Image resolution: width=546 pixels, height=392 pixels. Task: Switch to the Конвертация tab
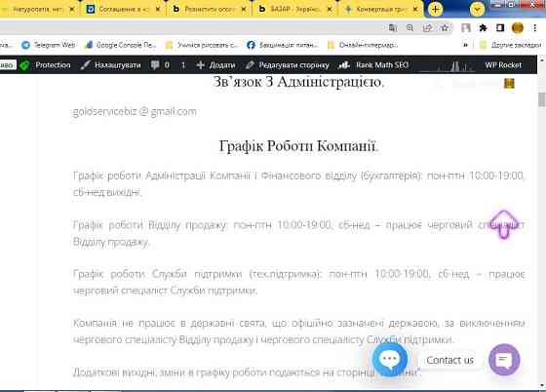380,10
